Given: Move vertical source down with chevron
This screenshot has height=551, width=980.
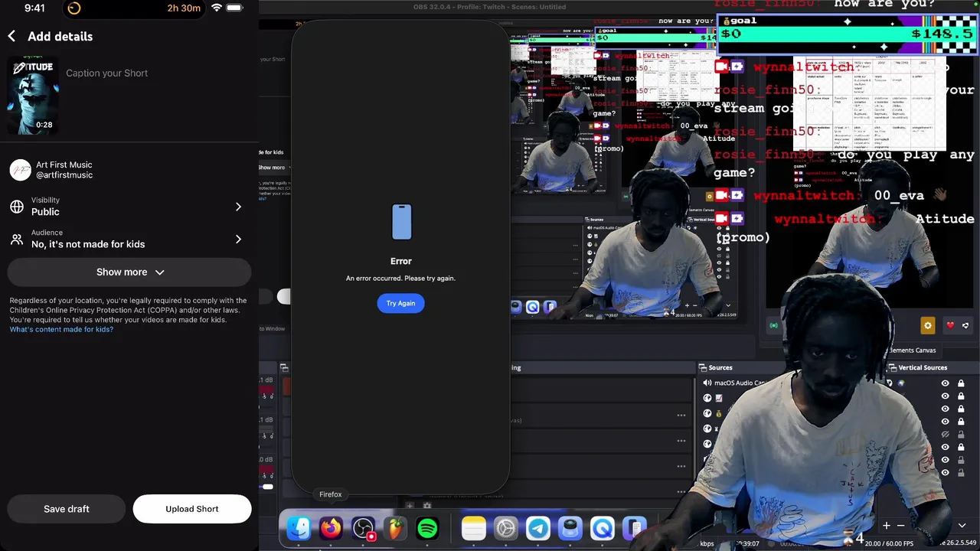Looking at the screenshot, I should point(962,526).
